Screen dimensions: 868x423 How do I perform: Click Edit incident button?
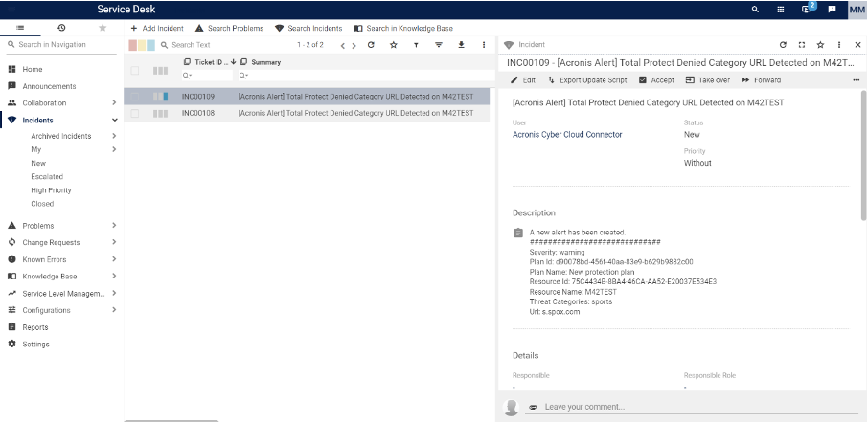(523, 80)
